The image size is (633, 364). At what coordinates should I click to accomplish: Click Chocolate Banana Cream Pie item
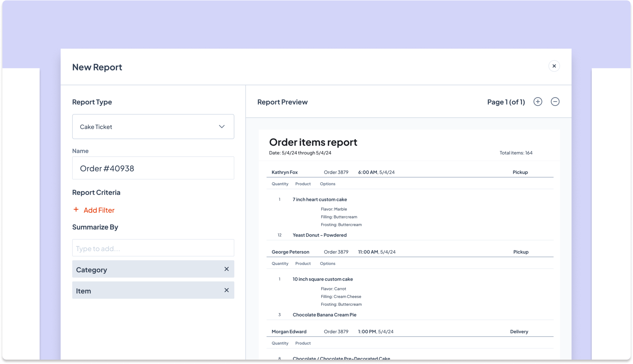(324, 315)
